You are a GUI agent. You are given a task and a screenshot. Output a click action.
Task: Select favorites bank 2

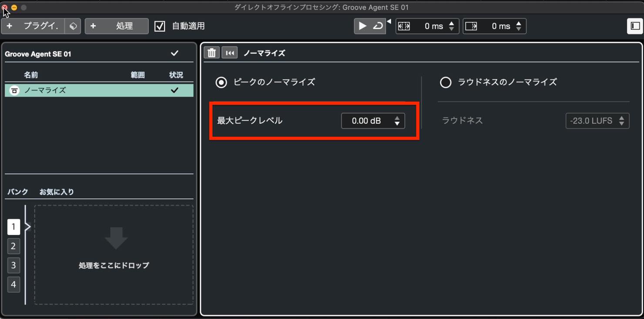13,246
